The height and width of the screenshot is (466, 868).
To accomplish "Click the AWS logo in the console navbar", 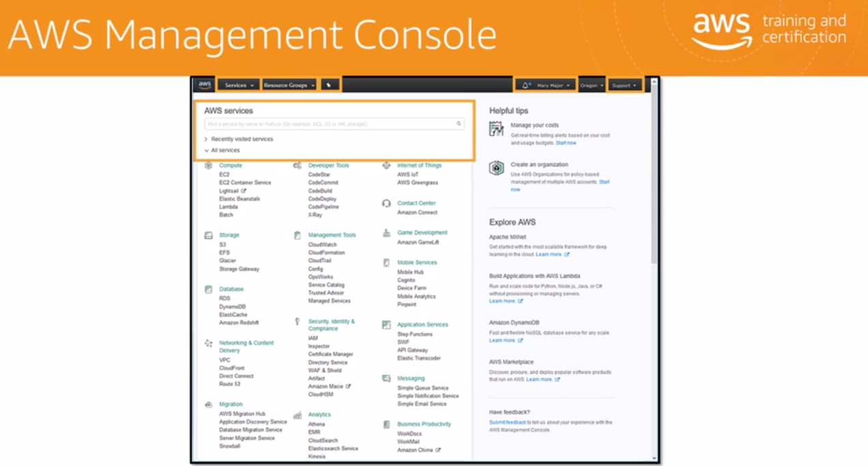I will pyautogui.click(x=205, y=85).
